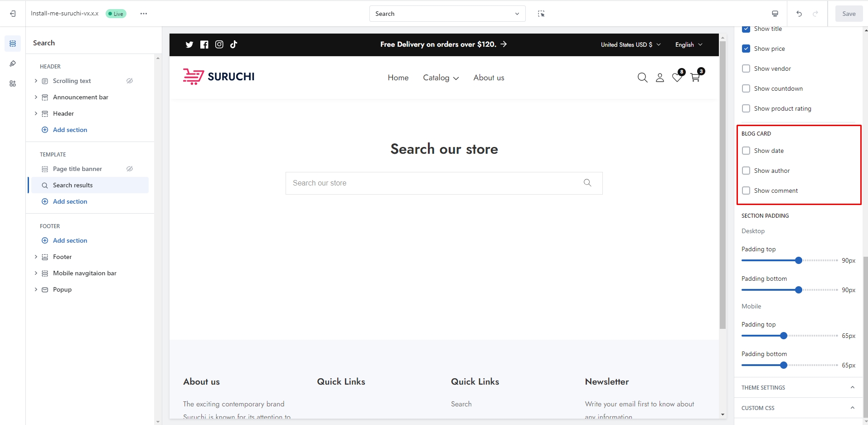This screenshot has width=868, height=425.
Task: Open the Catalog menu in store preview
Action: click(x=441, y=78)
